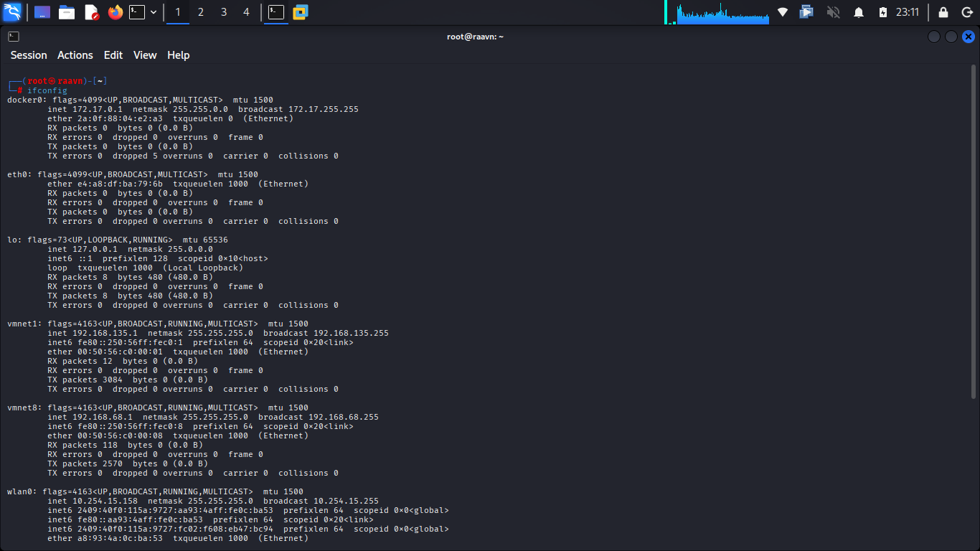Minimize the terminal window
The height and width of the screenshot is (551, 980).
pyautogui.click(x=933, y=37)
